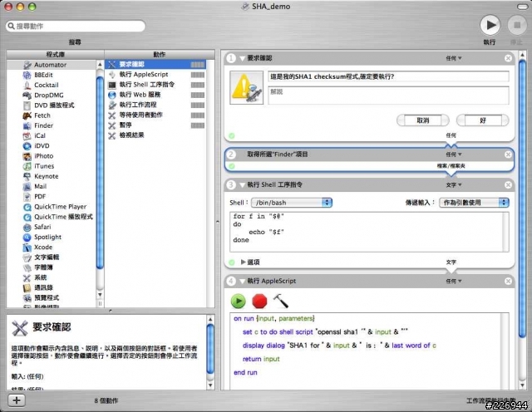The width and height of the screenshot is (532, 412).
Task: Select DropDMG in the library list
Action: (x=52, y=96)
